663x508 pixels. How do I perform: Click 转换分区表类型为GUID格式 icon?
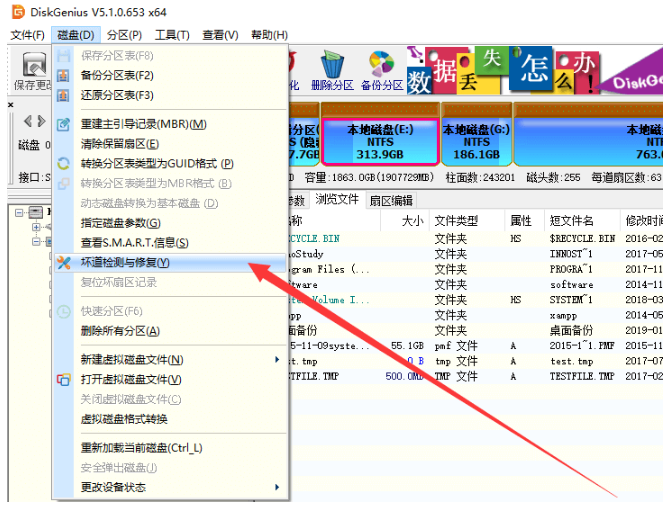63,163
